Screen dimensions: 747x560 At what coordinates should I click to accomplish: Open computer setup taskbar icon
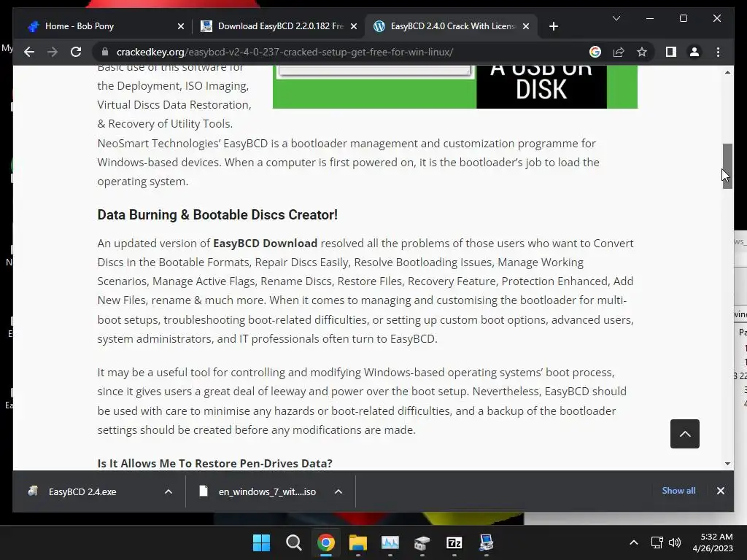coord(487,542)
